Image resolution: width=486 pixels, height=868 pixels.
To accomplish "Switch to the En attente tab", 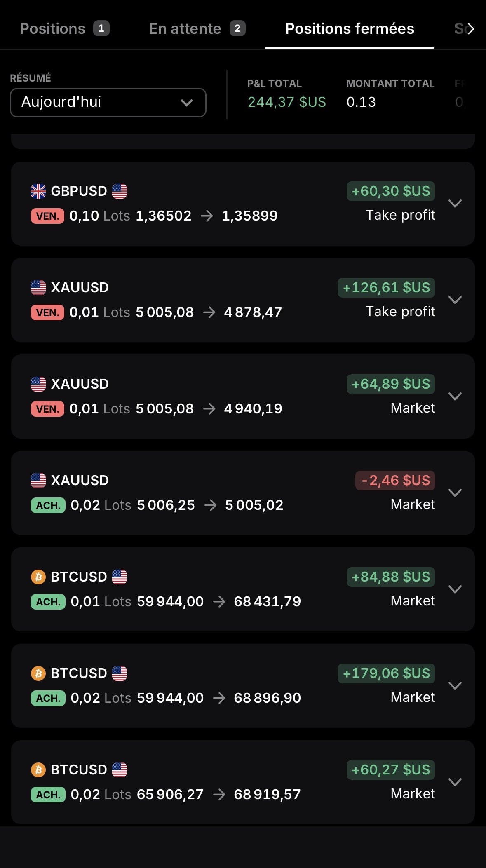I will 197,29.
